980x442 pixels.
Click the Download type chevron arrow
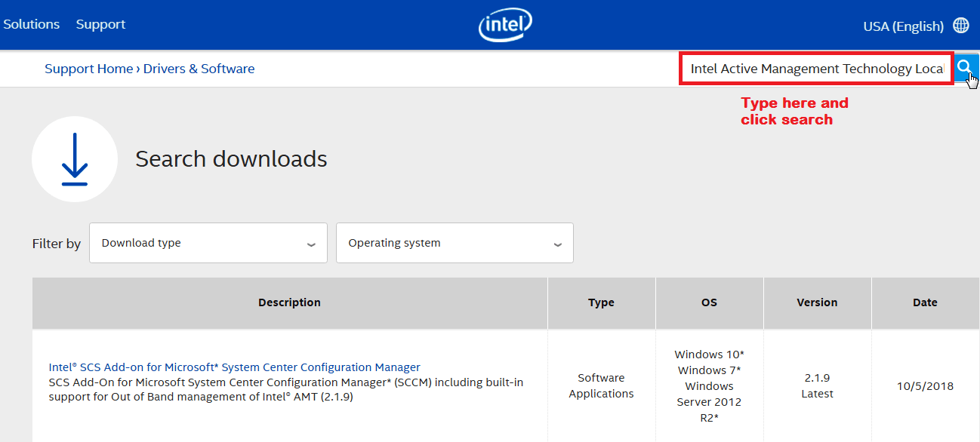click(311, 244)
